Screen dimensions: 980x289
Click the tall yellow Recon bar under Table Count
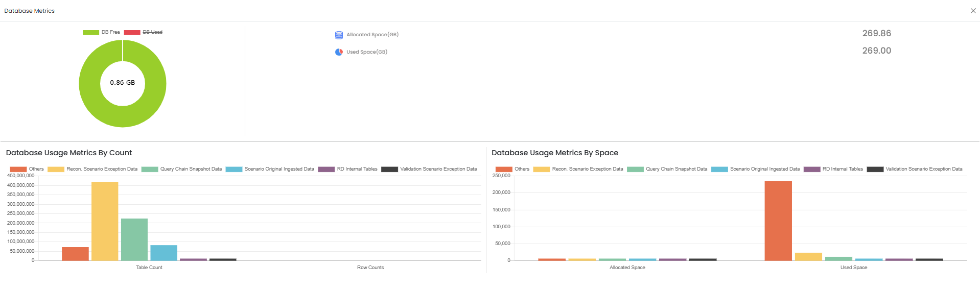(x=105, y=221)
